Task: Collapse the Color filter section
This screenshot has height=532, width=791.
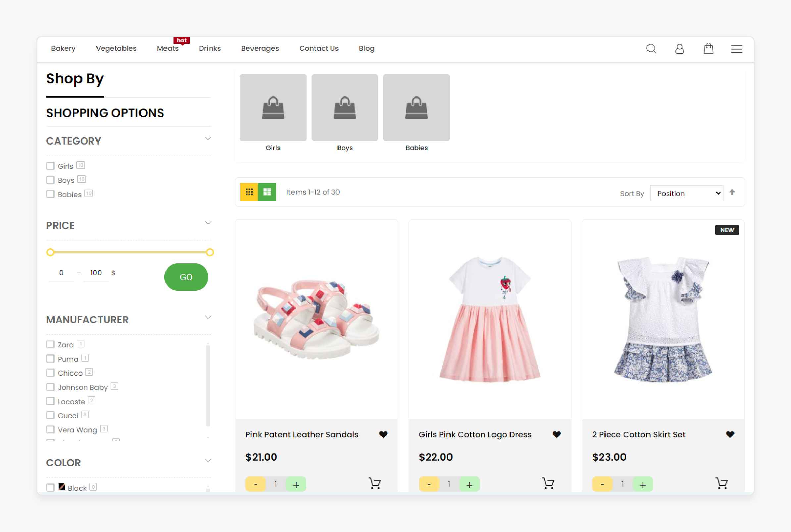Action: [208, 461]
